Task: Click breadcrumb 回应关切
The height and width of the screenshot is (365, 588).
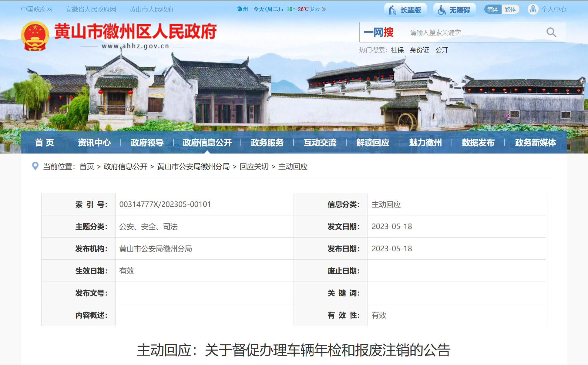Action: [x=254, y=167]
